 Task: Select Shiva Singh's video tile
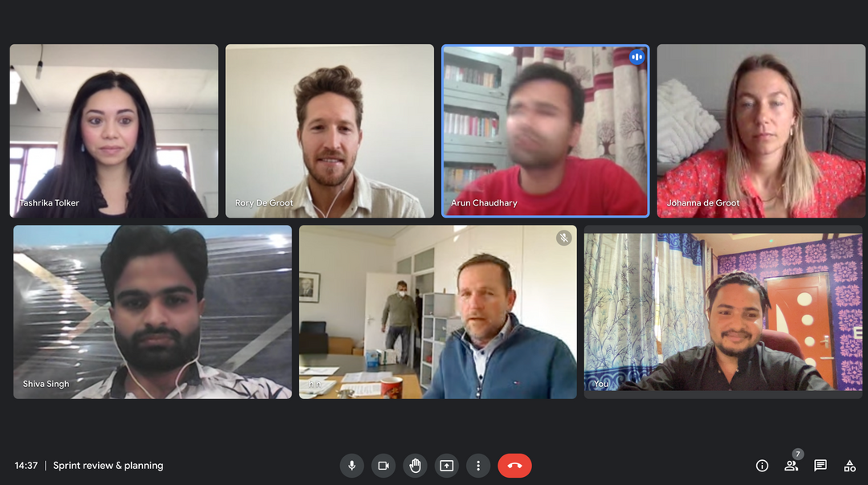[x=152, y=312]
